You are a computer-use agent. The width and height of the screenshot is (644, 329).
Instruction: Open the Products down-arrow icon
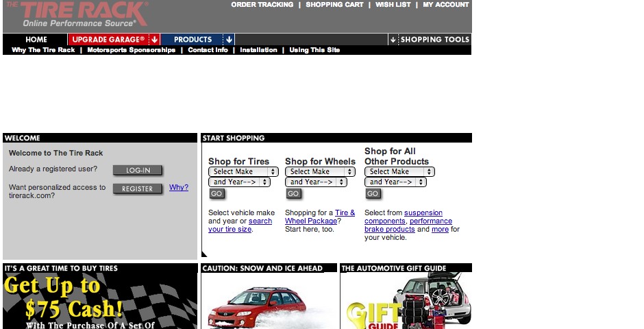pos(229,40)
